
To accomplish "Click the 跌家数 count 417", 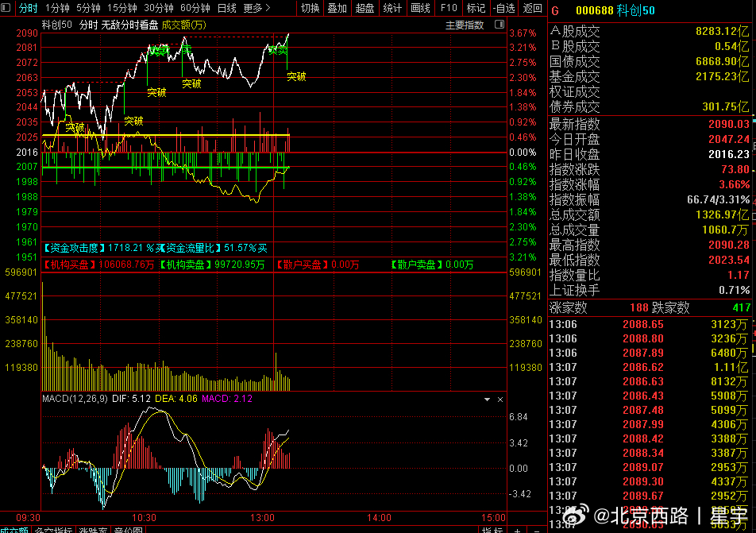I will tap(742, 307).
